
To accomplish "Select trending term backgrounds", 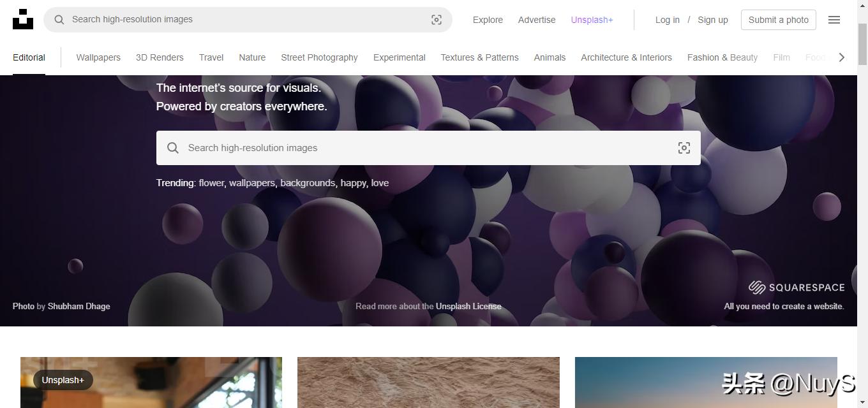I will pyautogui.click(x=309, y=183).
